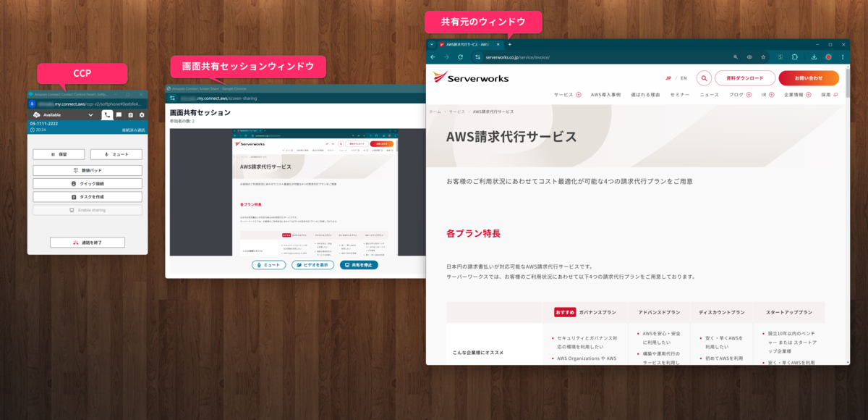Mute audio in the screen-sharing session window
Screen dimensions: 868x420
(269, 265)
